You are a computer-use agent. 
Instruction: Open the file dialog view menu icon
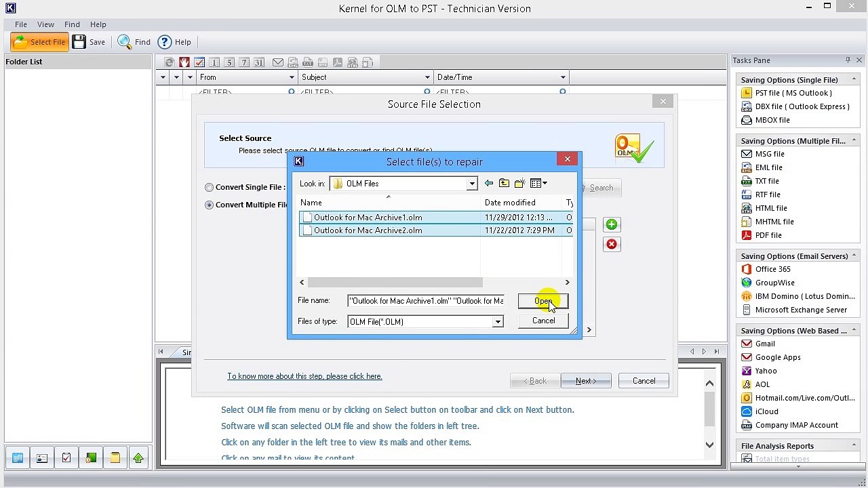coord(538,183)
